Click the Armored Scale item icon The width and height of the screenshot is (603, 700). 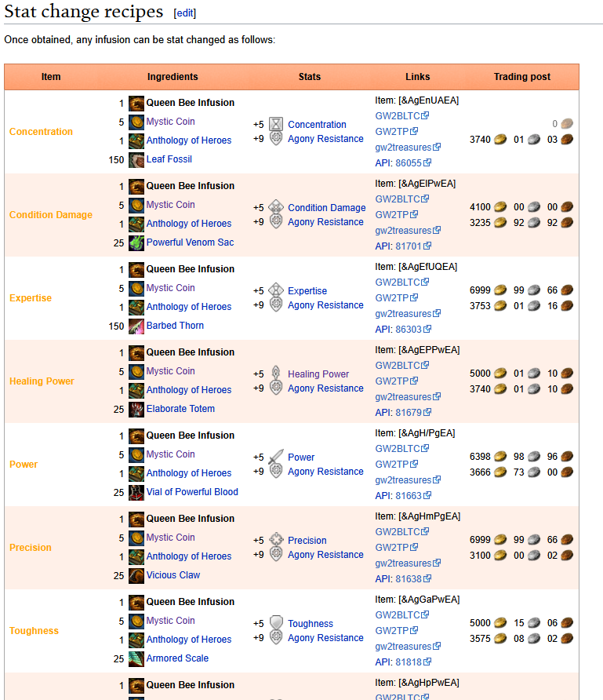coord(136,658)
